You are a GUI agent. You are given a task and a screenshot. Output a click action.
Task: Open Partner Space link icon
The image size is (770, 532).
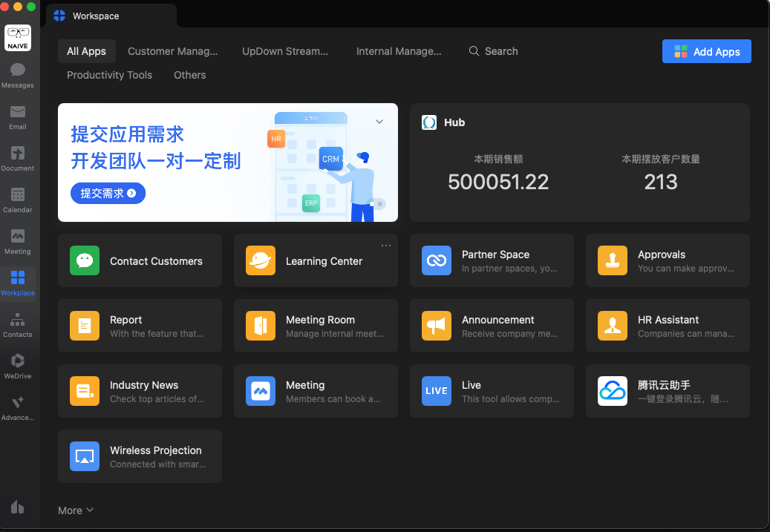coord(436,260)
